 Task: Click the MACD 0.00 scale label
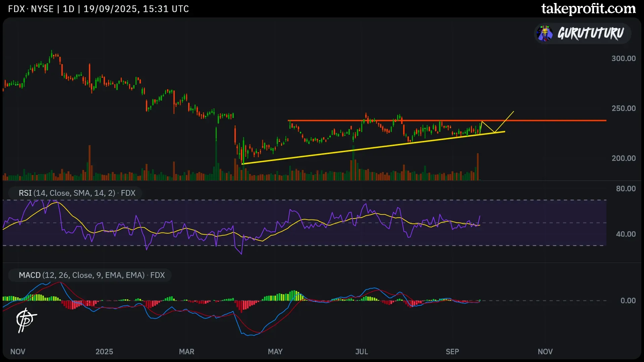628,301
